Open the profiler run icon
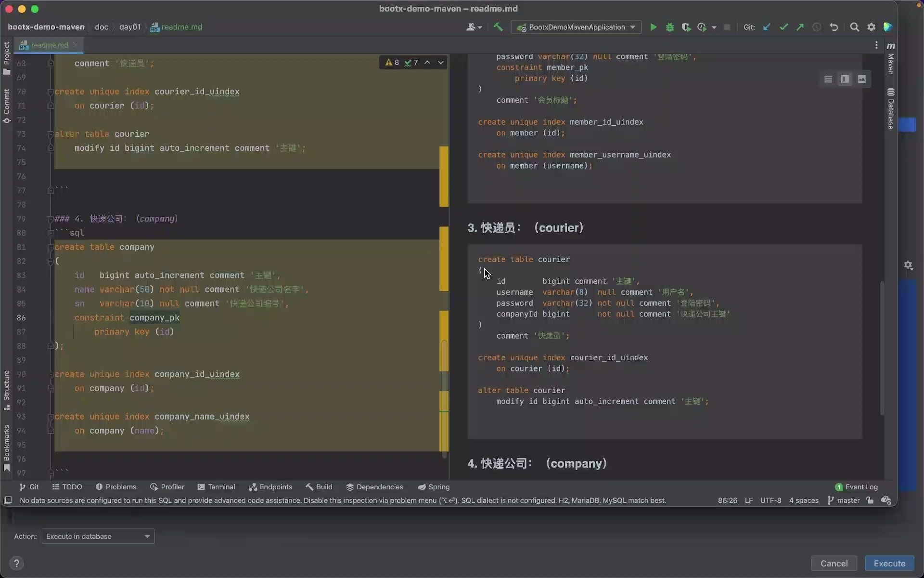This screenshot has height=578, width=924. click(702, 27)
